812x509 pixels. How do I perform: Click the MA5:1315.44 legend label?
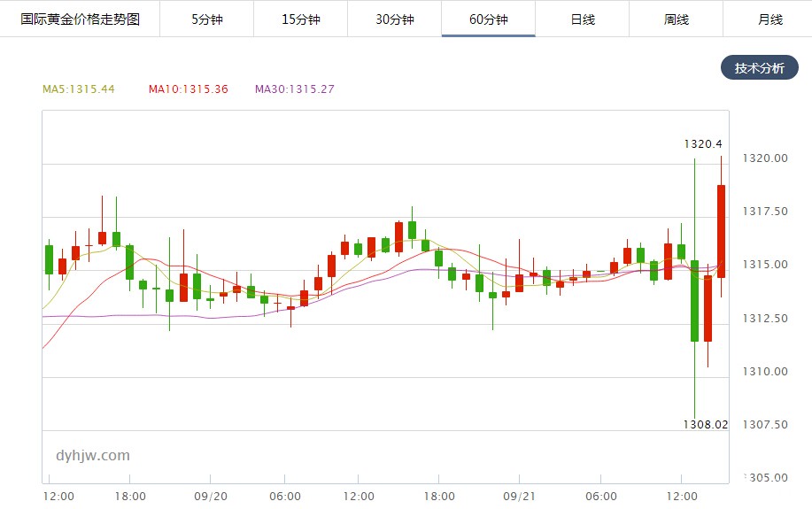[79, 89]
